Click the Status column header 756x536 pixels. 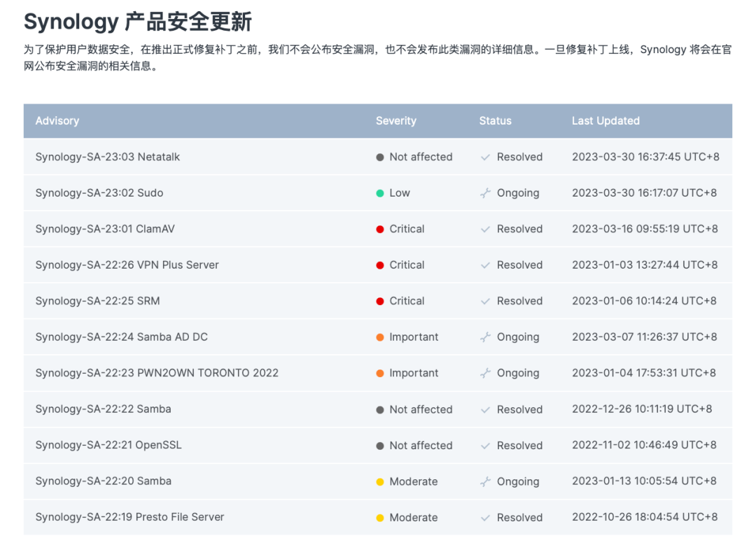click(x=495, y=121)
